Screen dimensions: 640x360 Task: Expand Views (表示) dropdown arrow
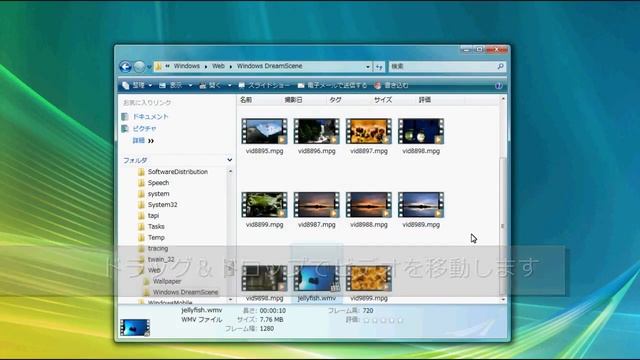tap(190, 85)
